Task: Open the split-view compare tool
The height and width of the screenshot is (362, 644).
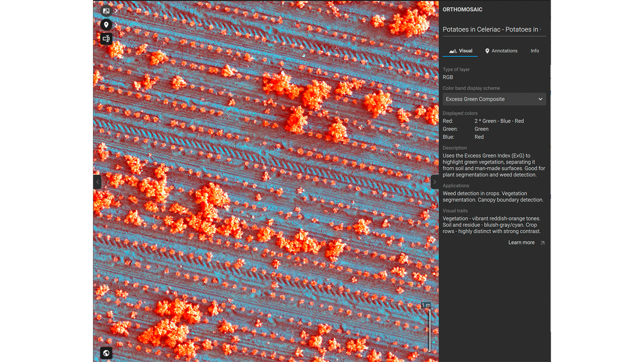Action: tap(106, 11)
